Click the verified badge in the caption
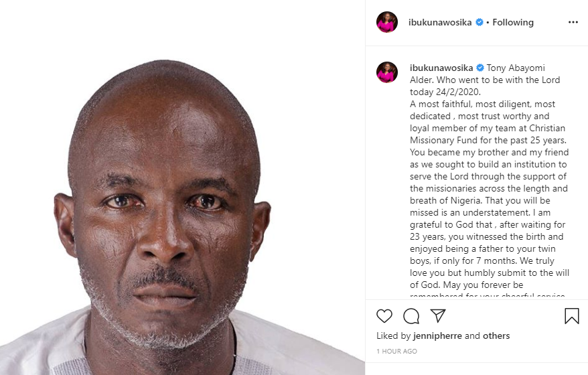 coord(480,68)
